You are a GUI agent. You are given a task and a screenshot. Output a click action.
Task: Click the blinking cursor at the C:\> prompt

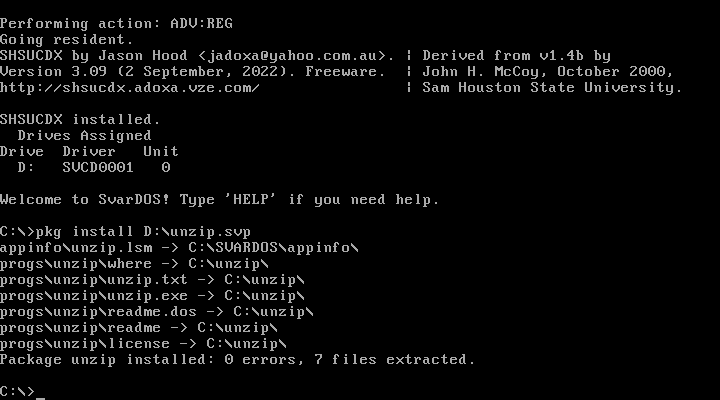(41, 392)
